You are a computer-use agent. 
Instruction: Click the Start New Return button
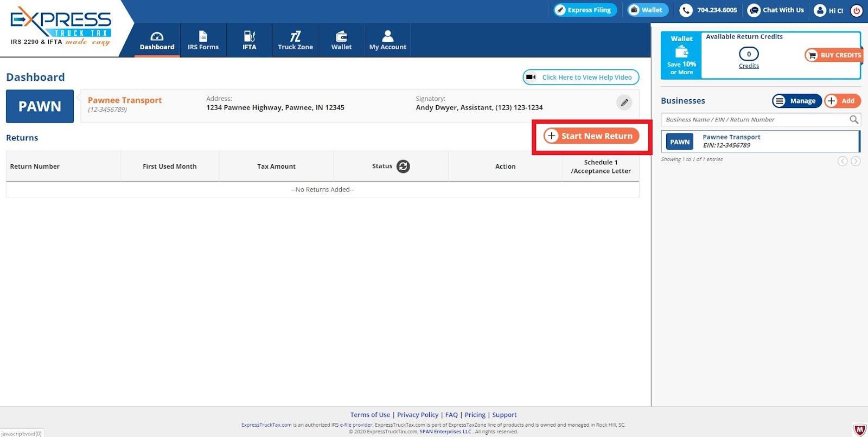coord(591,136)
